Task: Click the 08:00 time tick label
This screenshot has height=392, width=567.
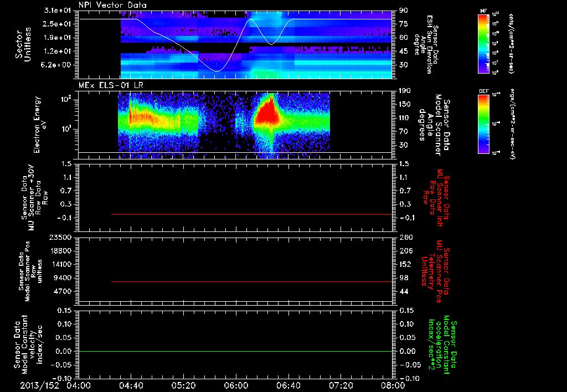Action: click(393, 385)
